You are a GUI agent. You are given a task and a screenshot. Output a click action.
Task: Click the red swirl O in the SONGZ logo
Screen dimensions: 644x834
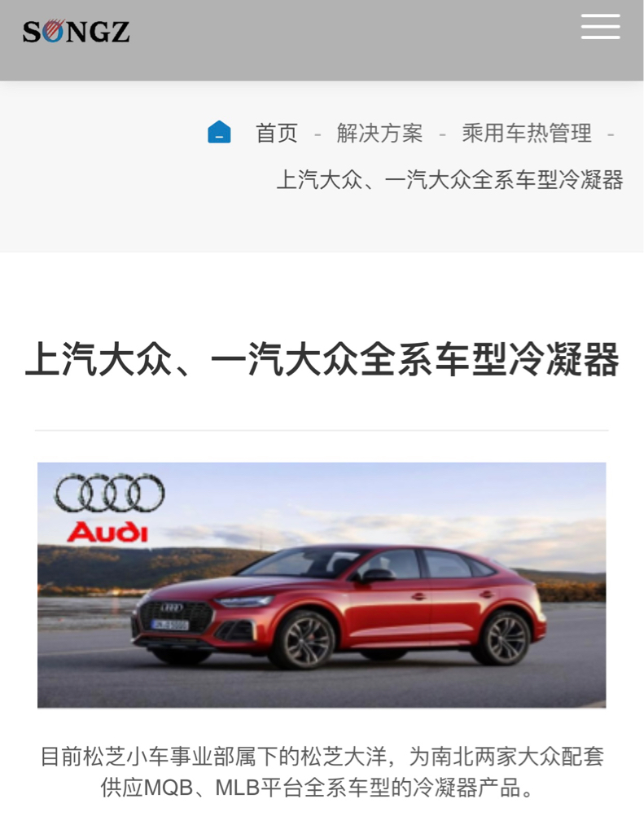pos(53,31)
